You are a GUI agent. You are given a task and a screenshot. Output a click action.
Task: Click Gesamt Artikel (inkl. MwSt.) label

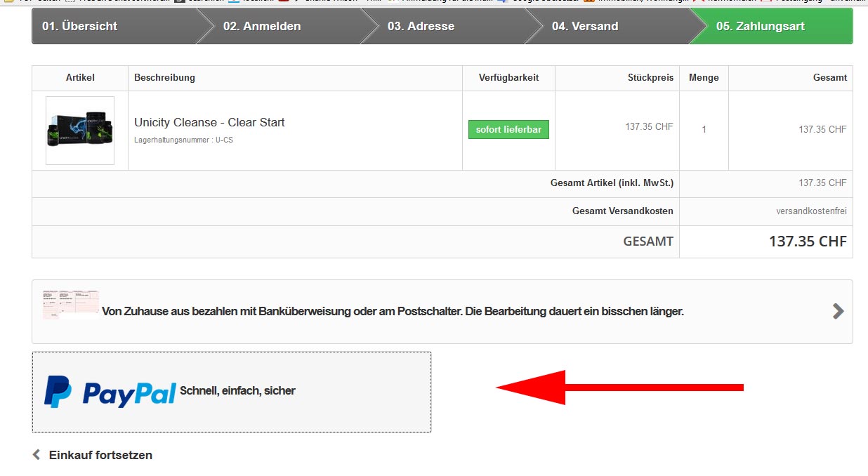click(x=612, y=183)
